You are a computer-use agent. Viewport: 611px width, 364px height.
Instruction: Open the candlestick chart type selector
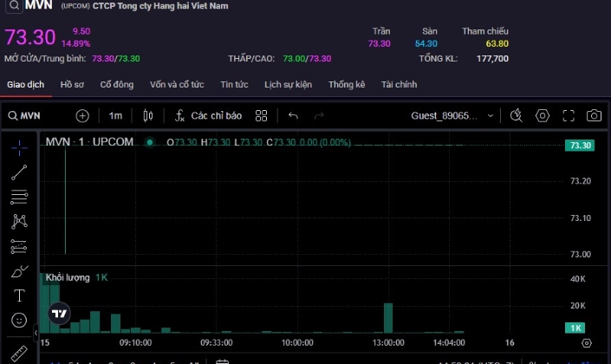tap(147, 115)
